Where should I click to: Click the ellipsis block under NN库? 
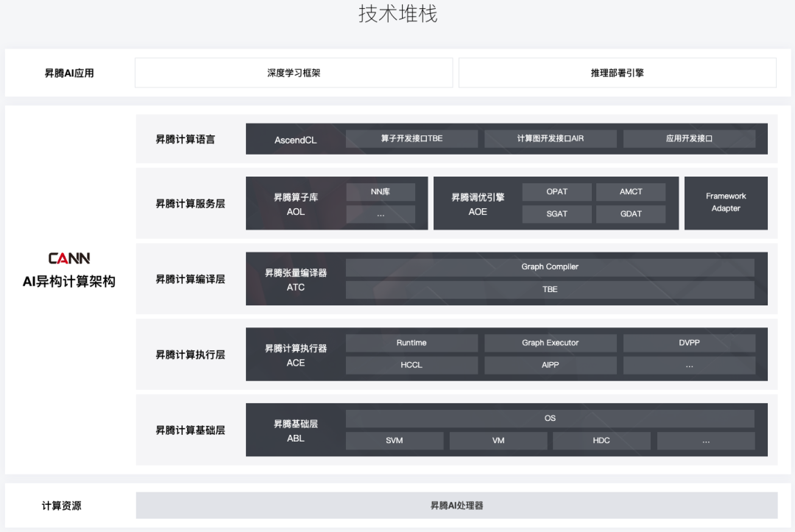tap(381, 214)
